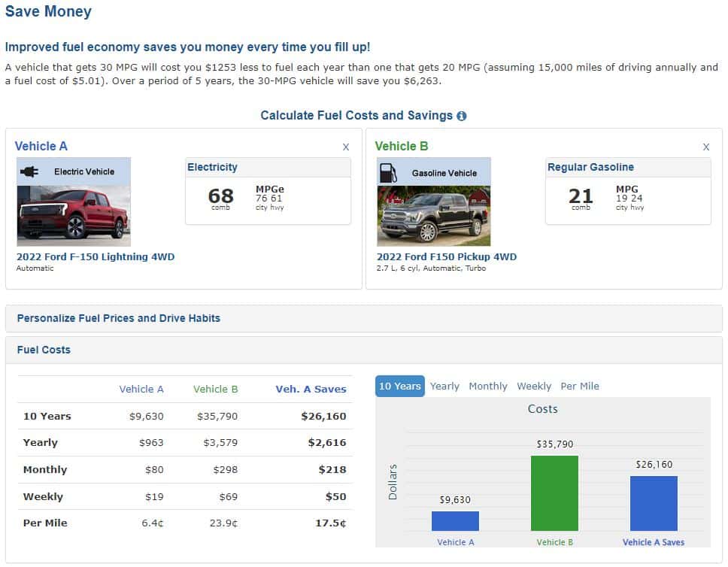728x567 pixels.
Task: Click the info icon beside Calculate Fuel Costs
Action: [461, 116]
